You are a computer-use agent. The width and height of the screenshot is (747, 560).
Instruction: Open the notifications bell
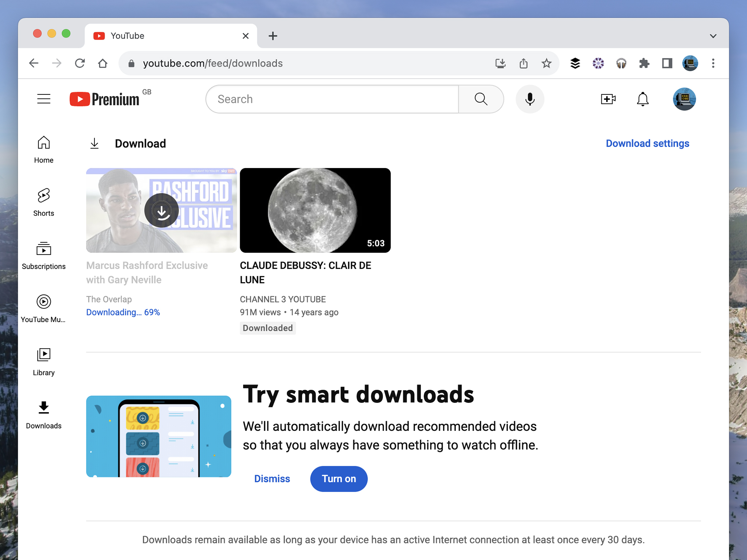(x=643, y=99)
